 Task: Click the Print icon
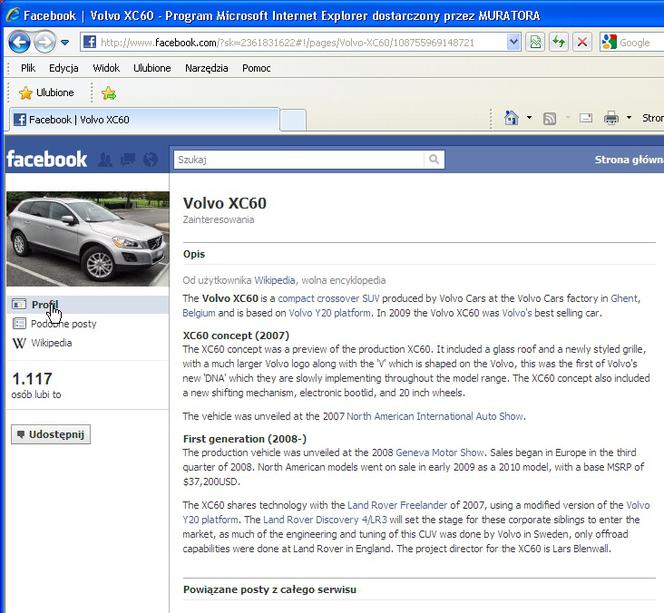click(611, 118)
